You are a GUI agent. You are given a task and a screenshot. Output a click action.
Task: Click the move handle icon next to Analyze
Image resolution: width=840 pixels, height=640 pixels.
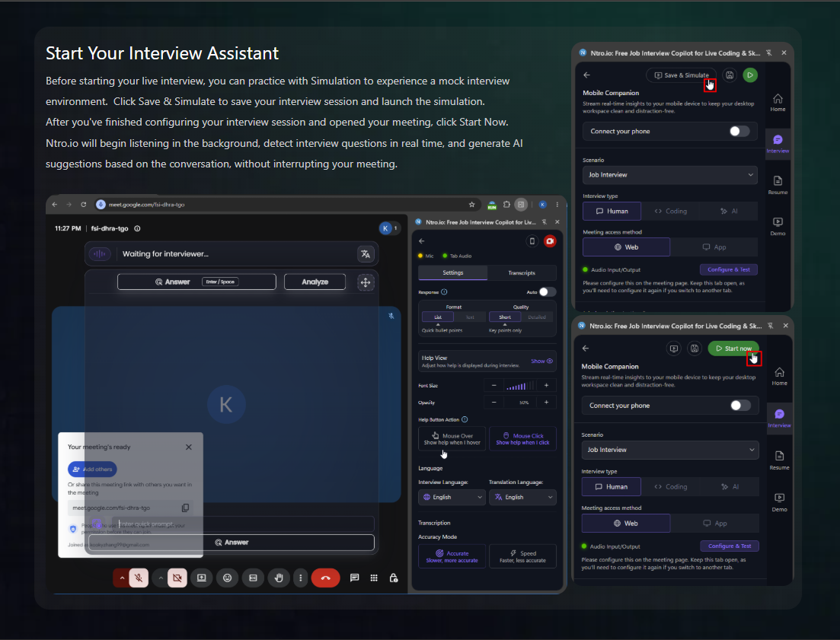[366, 282]
